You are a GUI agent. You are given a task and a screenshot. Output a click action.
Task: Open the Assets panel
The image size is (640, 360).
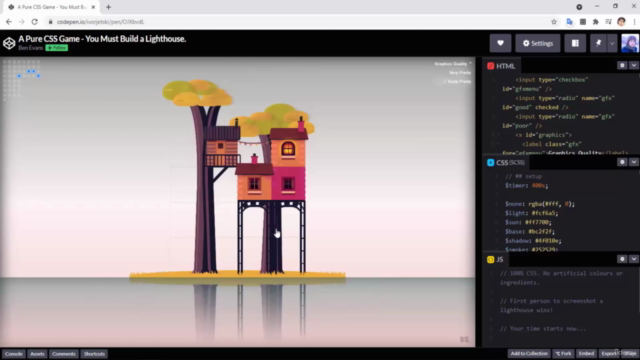37,354
